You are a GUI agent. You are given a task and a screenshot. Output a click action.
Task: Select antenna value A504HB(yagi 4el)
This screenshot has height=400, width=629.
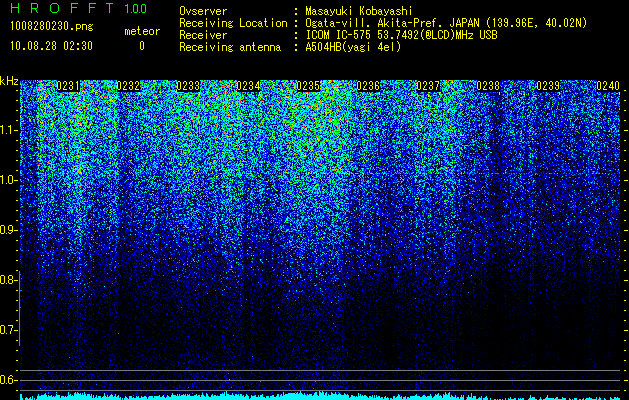click(x=353, y=47)
